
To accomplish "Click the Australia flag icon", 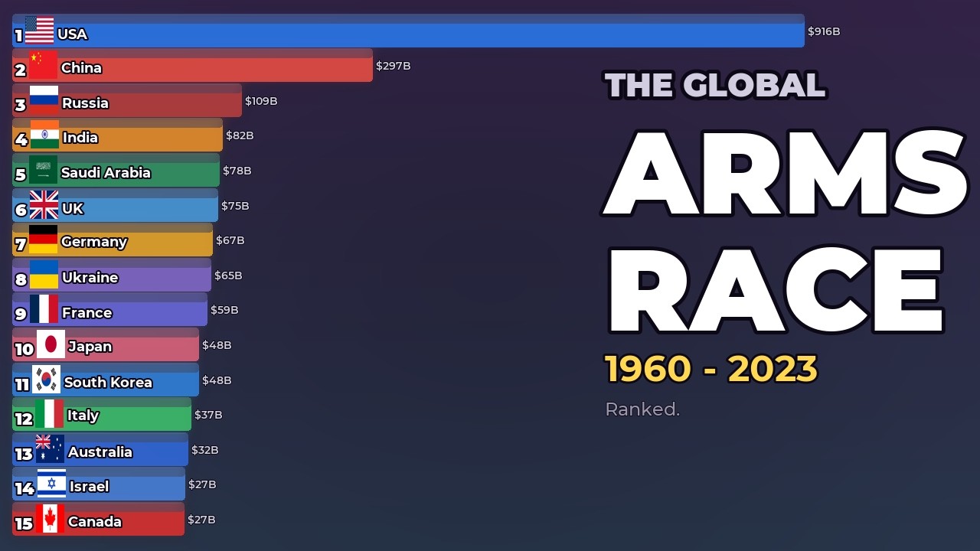I will tap(50, 450).
